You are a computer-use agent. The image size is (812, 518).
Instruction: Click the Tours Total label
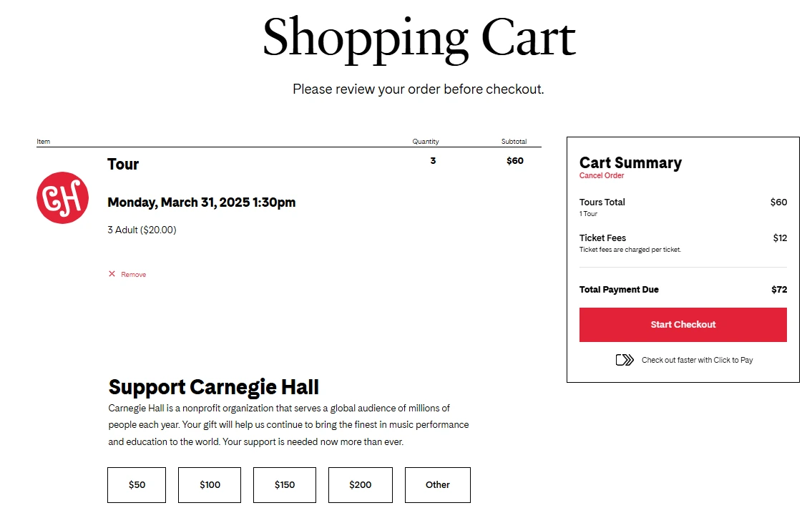click(602, 202)
